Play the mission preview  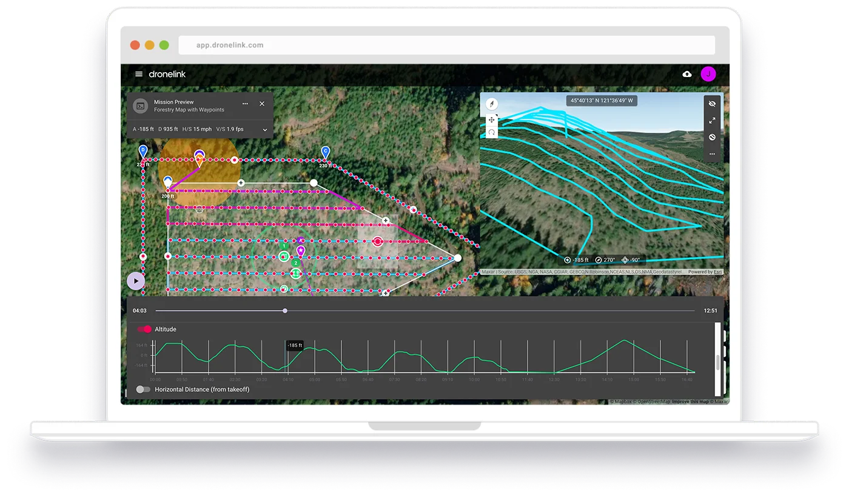click(x=136, y=281)
